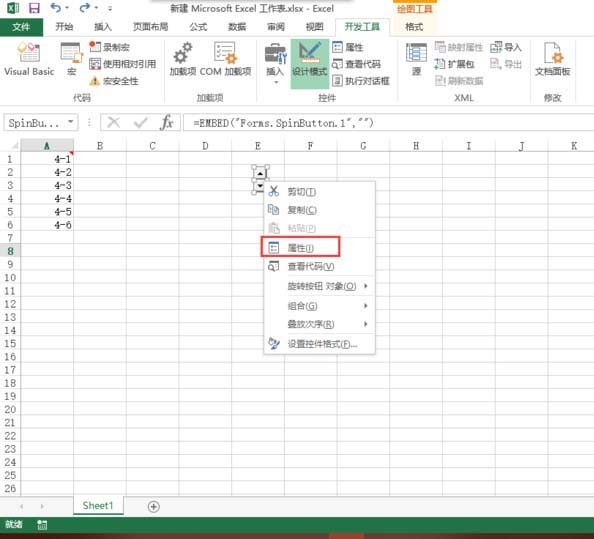Click inside the formula bar
594x539 pixels.
pos(389,123)
